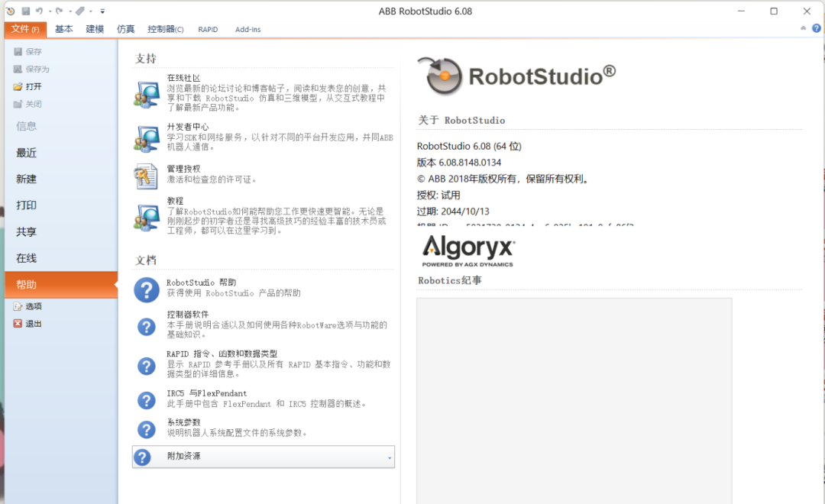Click the save icon in quick access toolbar
Image resolution: width=825 pixels, height=504 pixels.
[x=25, y=11]
